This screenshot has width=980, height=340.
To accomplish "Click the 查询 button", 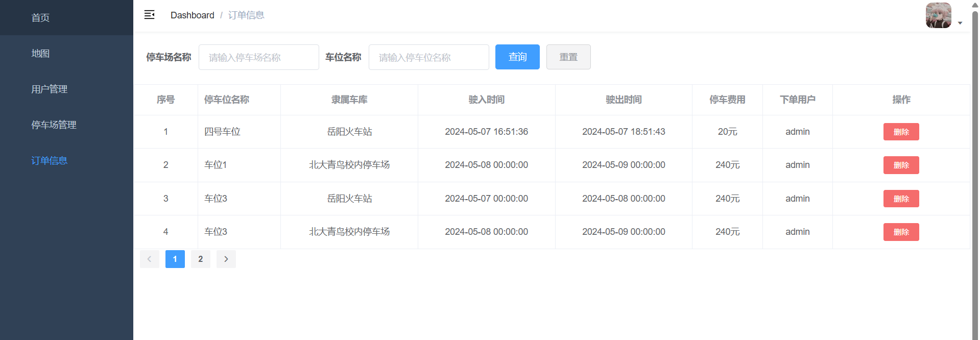I will point(517,57).
